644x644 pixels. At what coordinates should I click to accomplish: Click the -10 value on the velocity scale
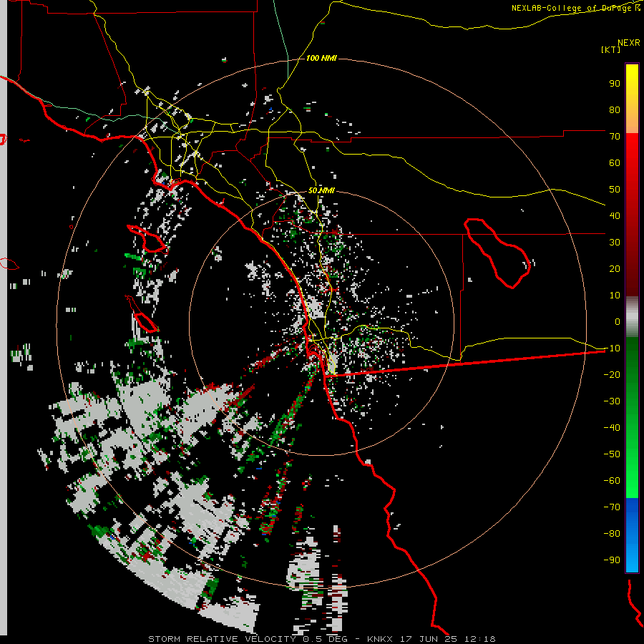(x=612, y=348)
